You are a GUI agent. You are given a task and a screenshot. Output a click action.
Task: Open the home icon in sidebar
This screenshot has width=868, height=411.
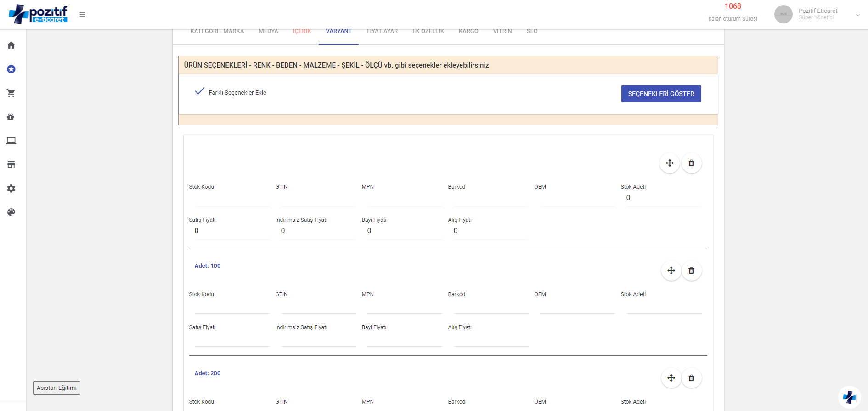tap(11, 45)
